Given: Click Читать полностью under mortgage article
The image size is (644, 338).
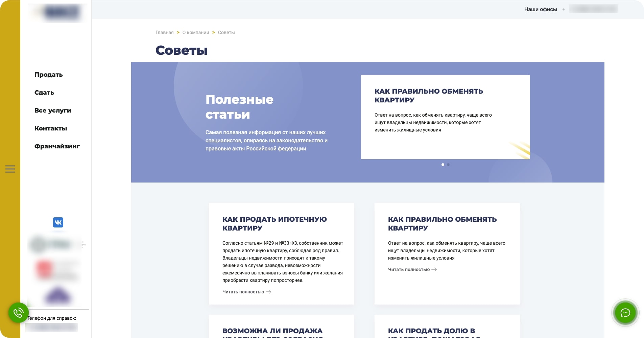Looking at the screenshot, I should pyautogui.click(x=243, y=292).
